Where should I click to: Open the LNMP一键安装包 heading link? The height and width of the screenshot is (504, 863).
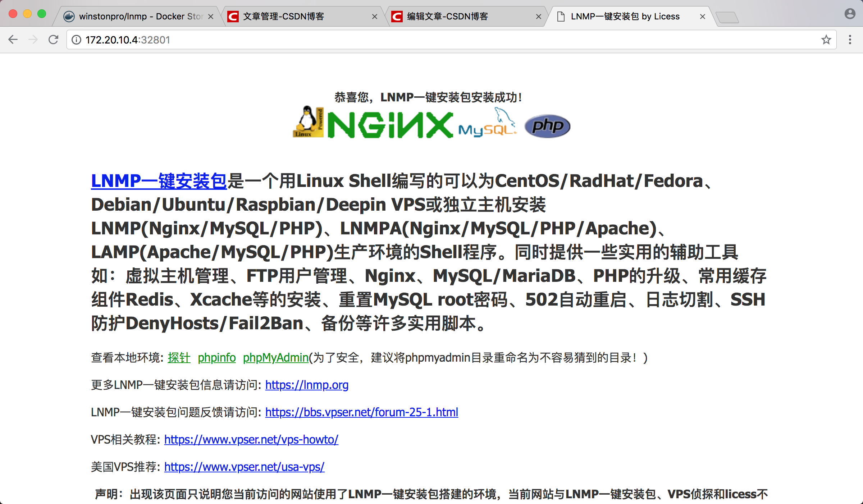pyautogui.click(x=159, y=181)
